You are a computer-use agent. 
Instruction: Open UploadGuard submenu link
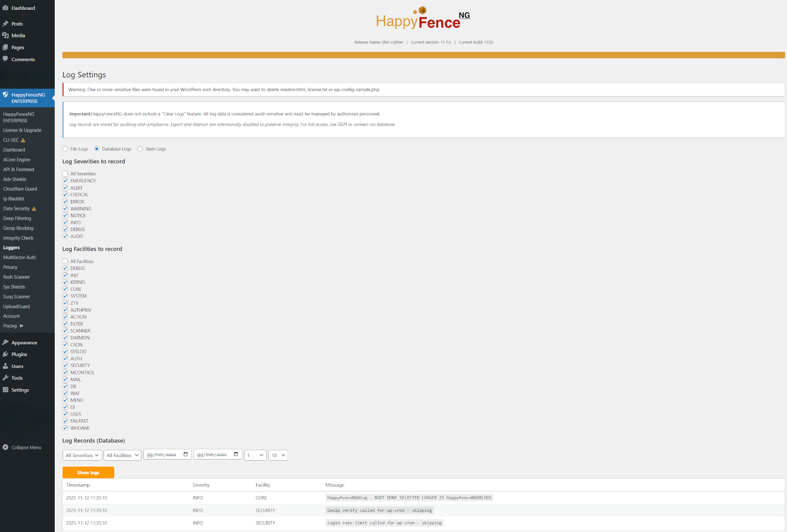(x=17, y=306)
